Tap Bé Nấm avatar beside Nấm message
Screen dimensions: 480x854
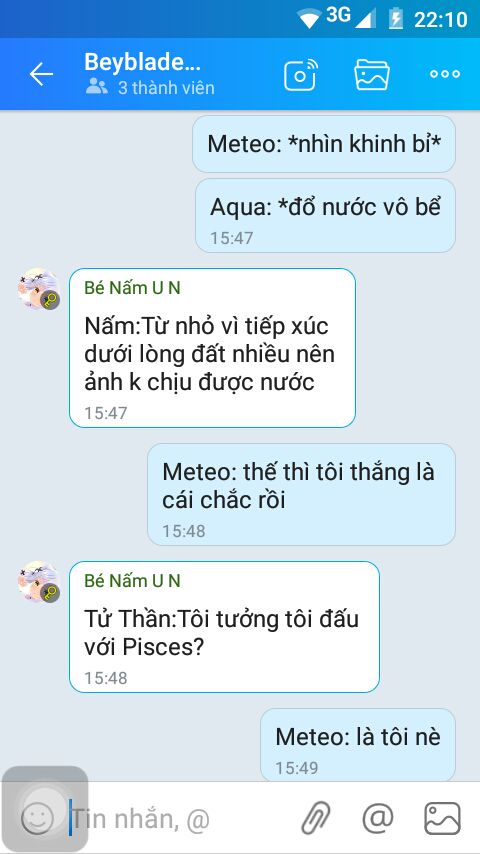pos(38,289)
